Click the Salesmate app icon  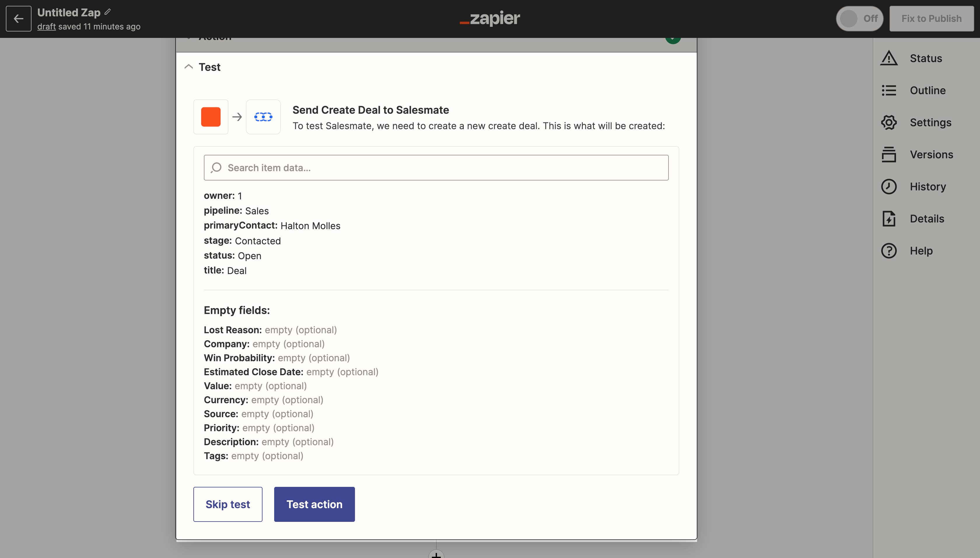[263, 117]
